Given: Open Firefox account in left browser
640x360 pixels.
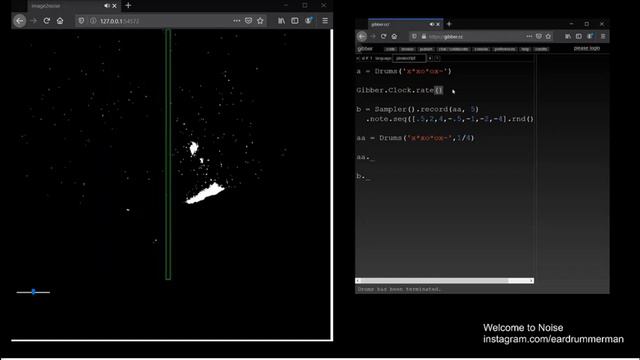Looking at the screenshot, I should coord(309,20).
